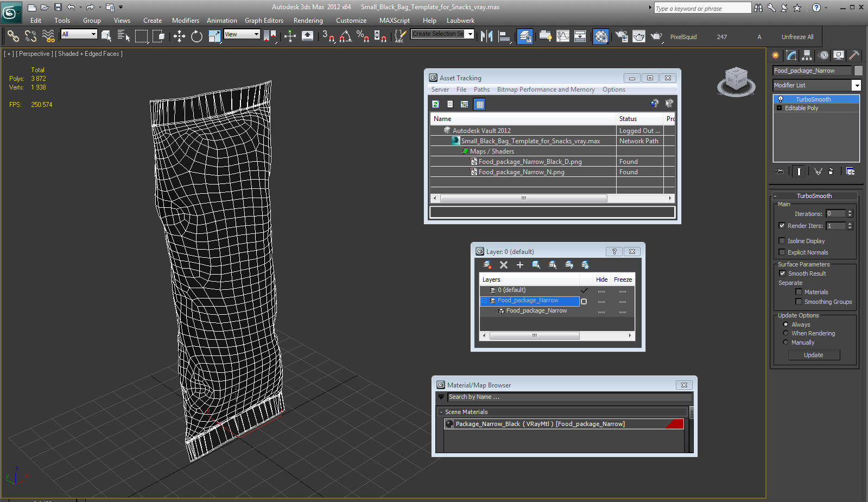Open Bitmap Performance and Memory menu

tap(546, 90)
